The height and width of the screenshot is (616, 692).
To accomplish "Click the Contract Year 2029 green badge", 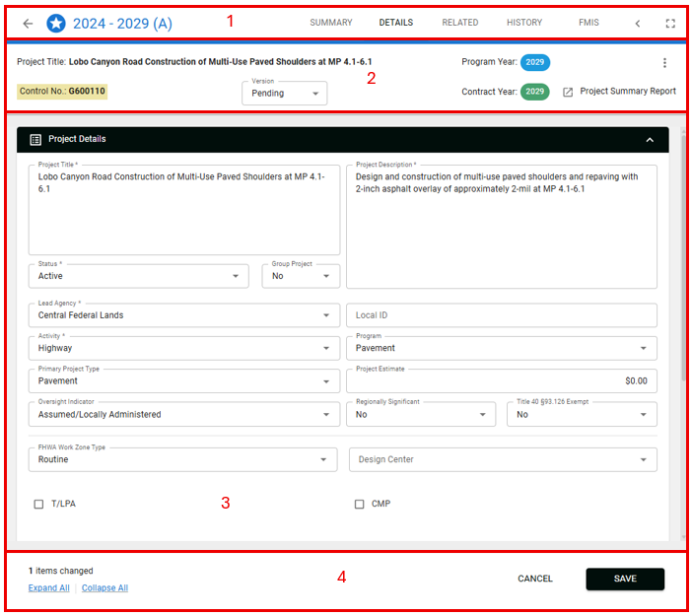I will [535, 92].
